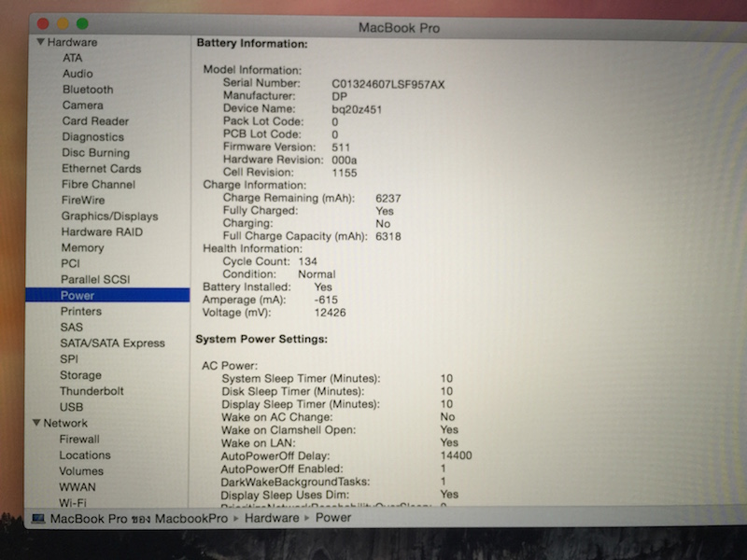This screenshot has width=747, height=560.
Task: Click the MacBook Pro computer icon in path bar
Action: point(38,519)
